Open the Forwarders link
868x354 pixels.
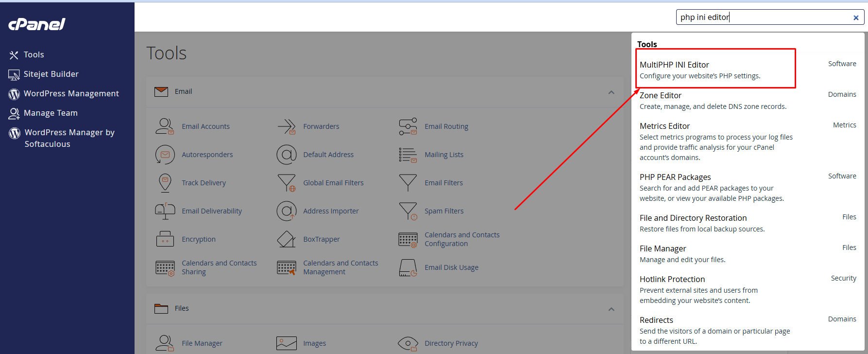point(321,126)
